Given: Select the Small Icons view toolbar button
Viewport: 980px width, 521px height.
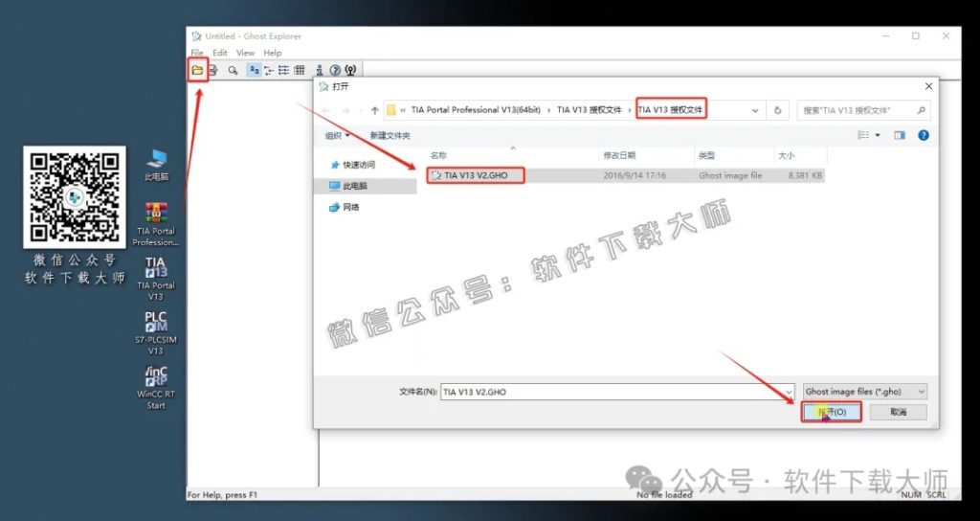Looking at the screenshot, I should click(269, 70).
